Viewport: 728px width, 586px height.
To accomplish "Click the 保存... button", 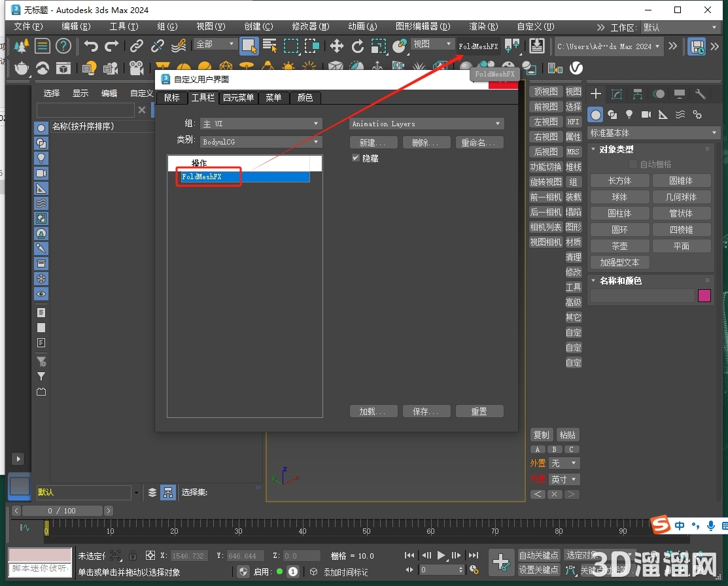I will coord(426,411).
